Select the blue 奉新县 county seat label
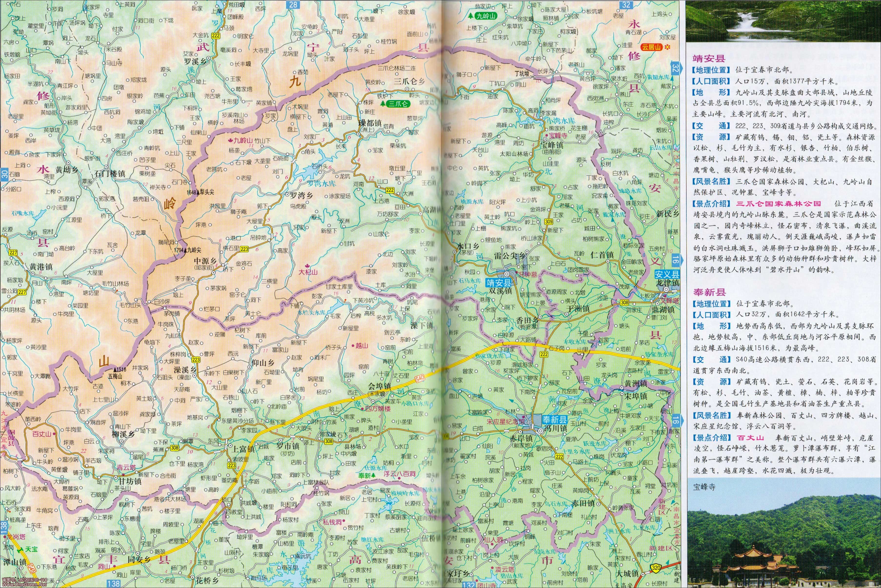The image size is (881, 588). pyautogui.click(x=555, y=420)
